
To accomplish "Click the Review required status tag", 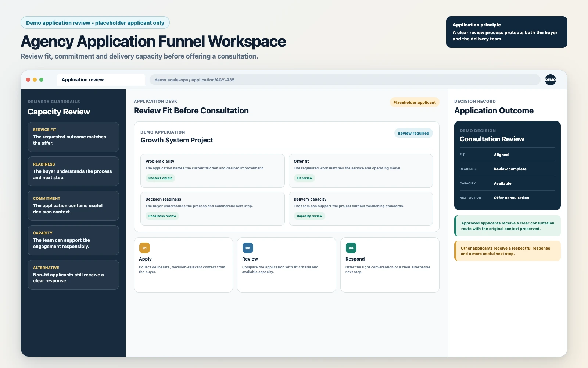I will pos(413,133).
